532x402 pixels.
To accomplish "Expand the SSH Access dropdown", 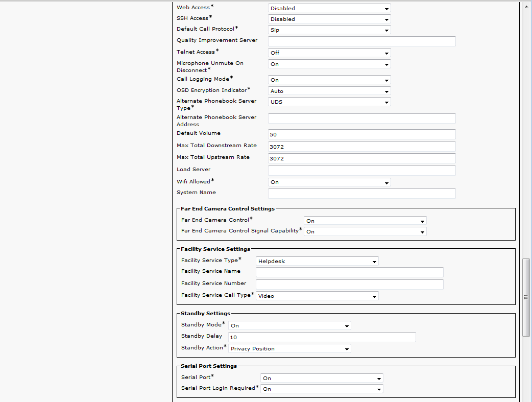I will click(x=329, y=19).
